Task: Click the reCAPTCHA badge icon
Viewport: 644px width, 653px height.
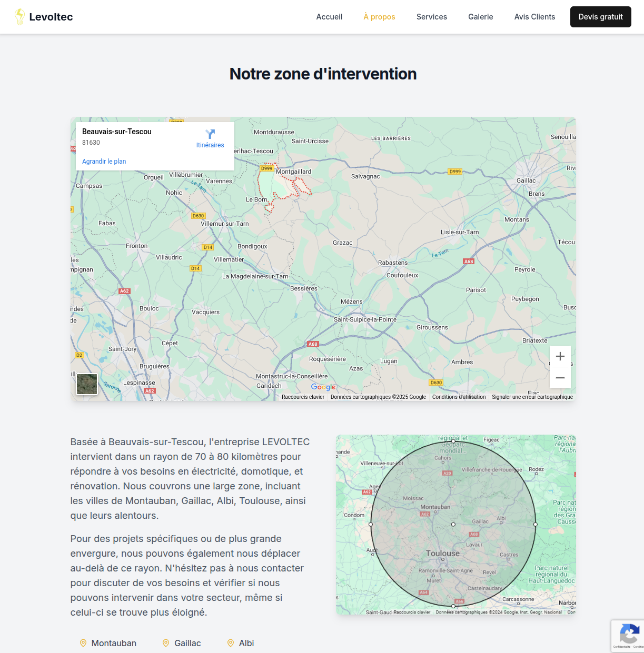Action: click(629, 634)
